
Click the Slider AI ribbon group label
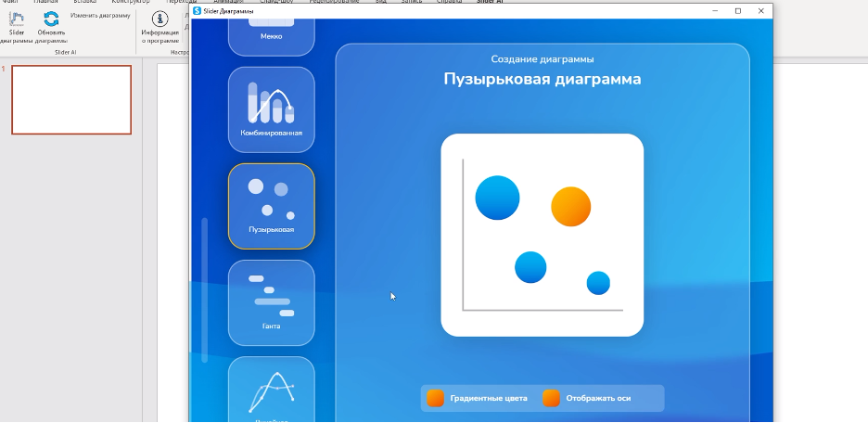65,52
